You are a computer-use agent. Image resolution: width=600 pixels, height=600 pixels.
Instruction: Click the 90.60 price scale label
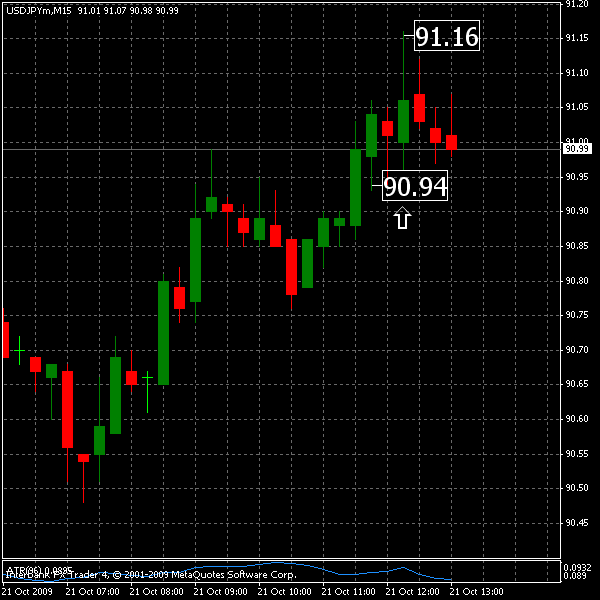tap(577, 419)
